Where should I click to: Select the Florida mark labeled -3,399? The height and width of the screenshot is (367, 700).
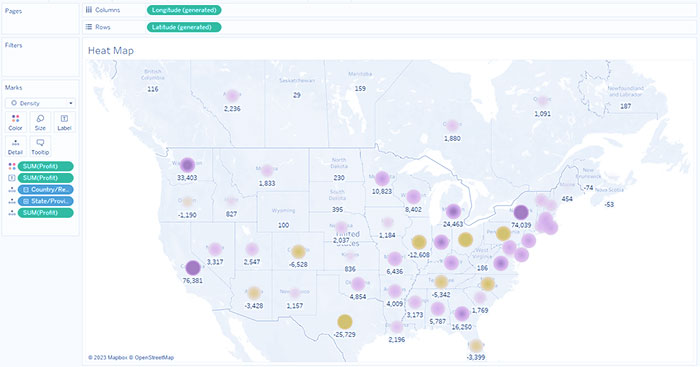coord(476,346)
